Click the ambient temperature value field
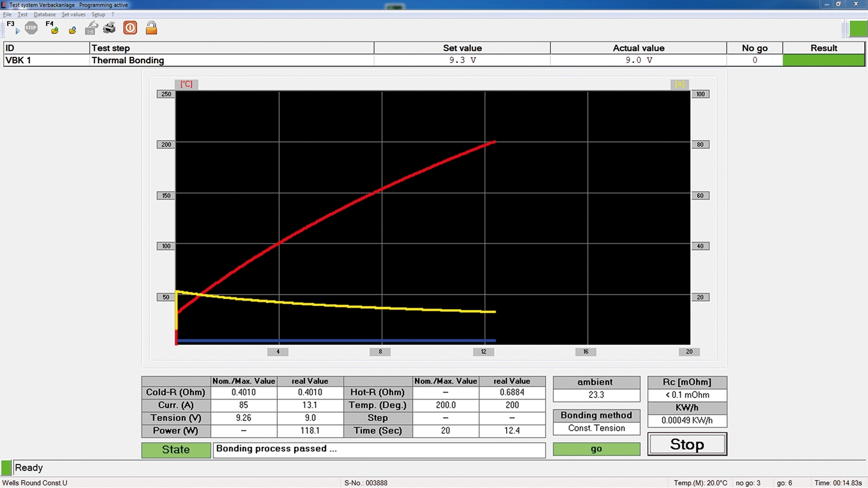Screen dimensions: 868x488 pos(596,395)
